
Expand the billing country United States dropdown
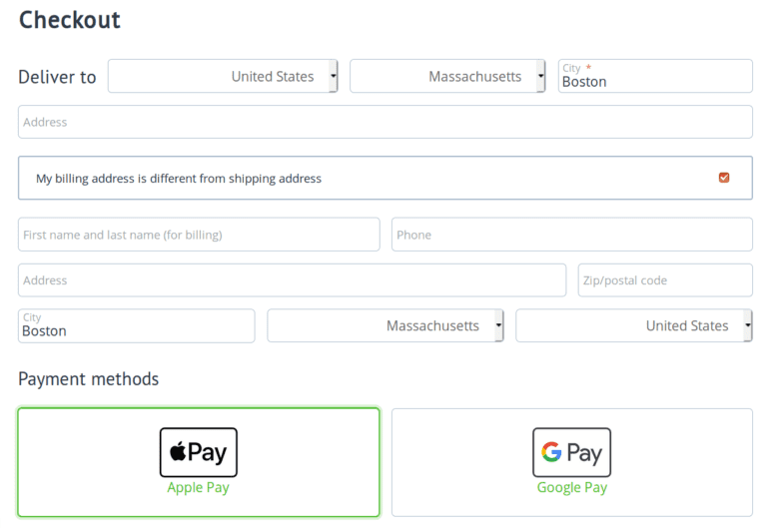[x=633, y=325]
